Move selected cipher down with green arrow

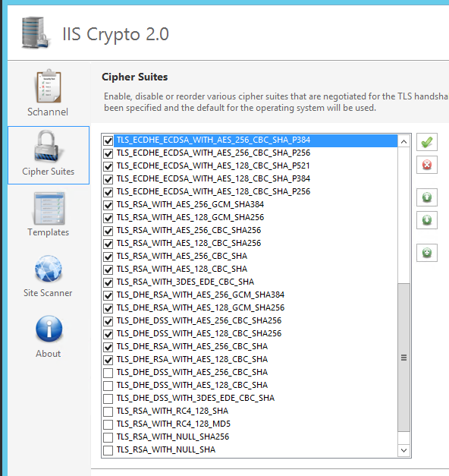click(427, 220)
